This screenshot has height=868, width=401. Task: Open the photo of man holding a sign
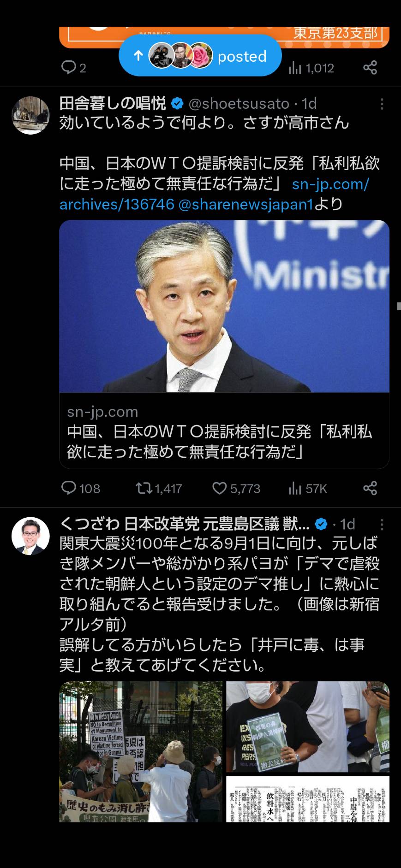coord(308,726)
